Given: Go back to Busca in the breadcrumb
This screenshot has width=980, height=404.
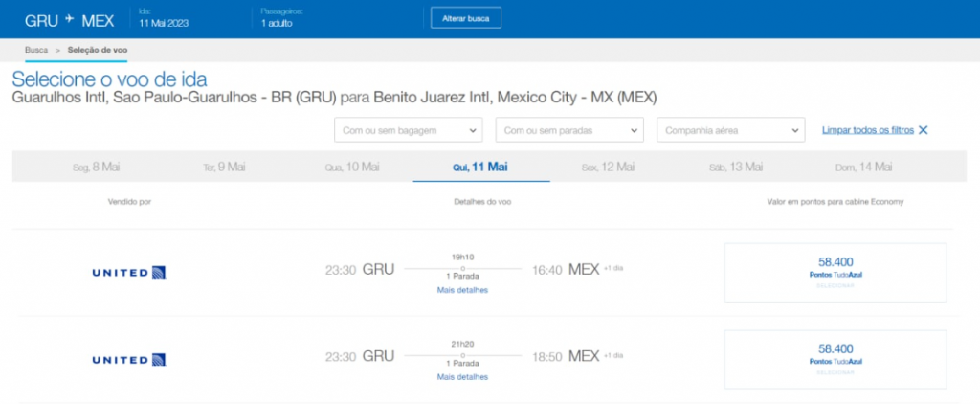Looking at the screenshot, I should (x=36, y=49).
